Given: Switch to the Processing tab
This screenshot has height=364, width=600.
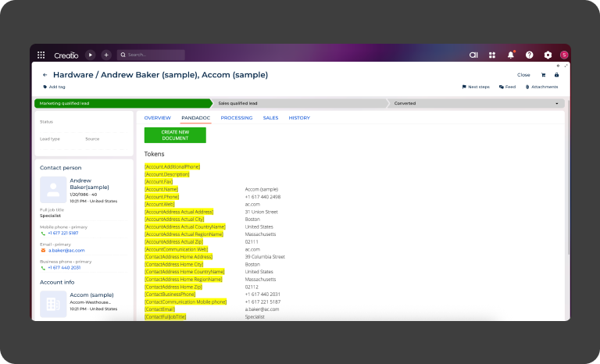Looking at the screenshot, I should (237, 118).
